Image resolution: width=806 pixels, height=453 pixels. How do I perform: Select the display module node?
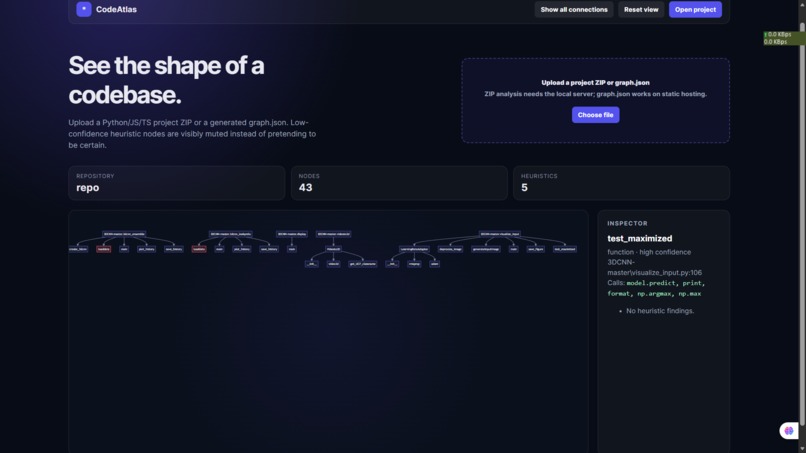click(292, 234)
